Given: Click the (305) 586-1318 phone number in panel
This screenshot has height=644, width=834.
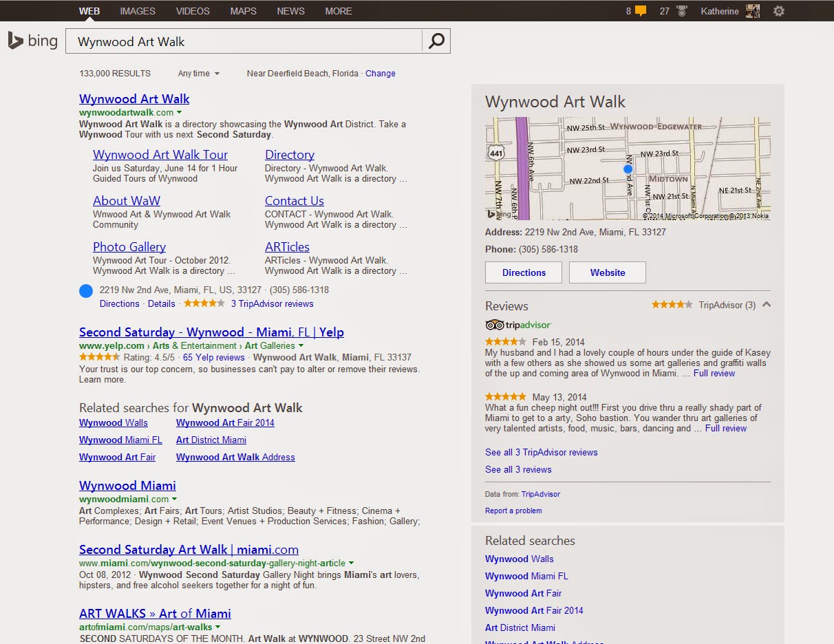Looking at the screenshot, I should 548,250.
